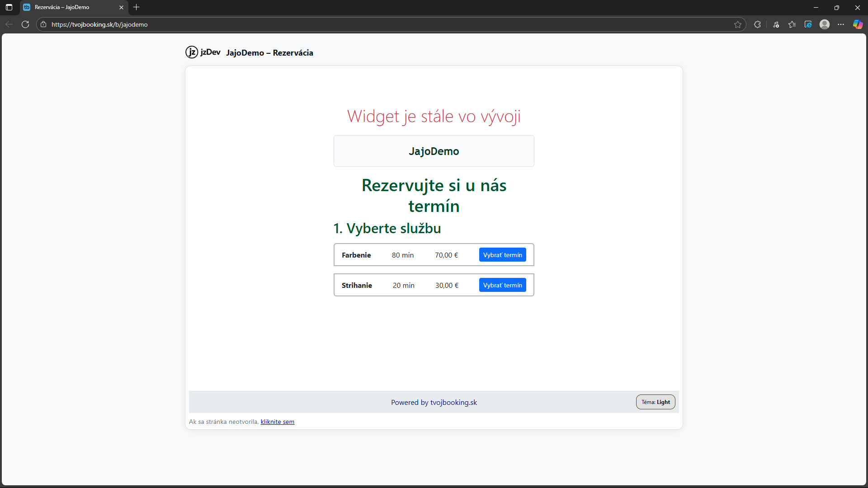Screen dimensions: 868x488
Task: Open the tab actions menu icon
Action: click(x=9, y=7)
